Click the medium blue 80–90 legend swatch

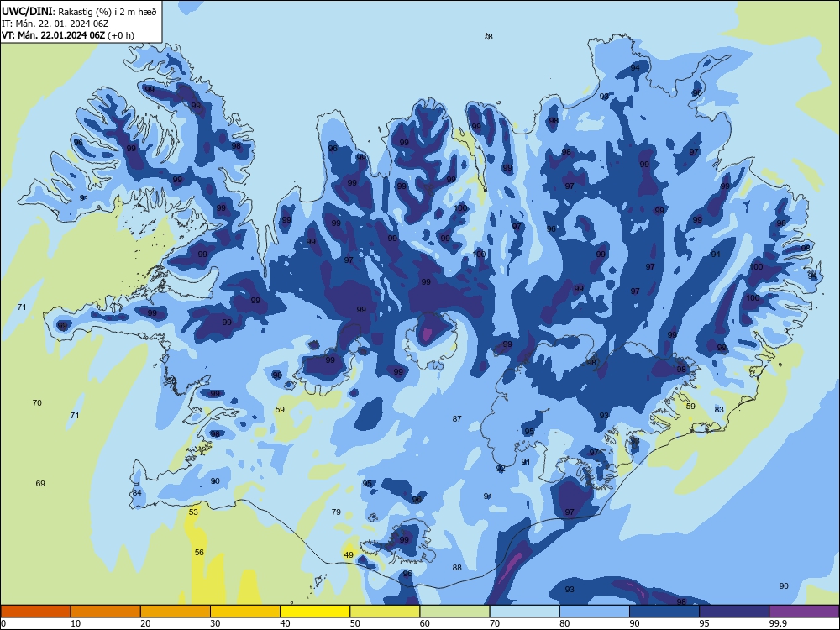click(x=595, y=612)
